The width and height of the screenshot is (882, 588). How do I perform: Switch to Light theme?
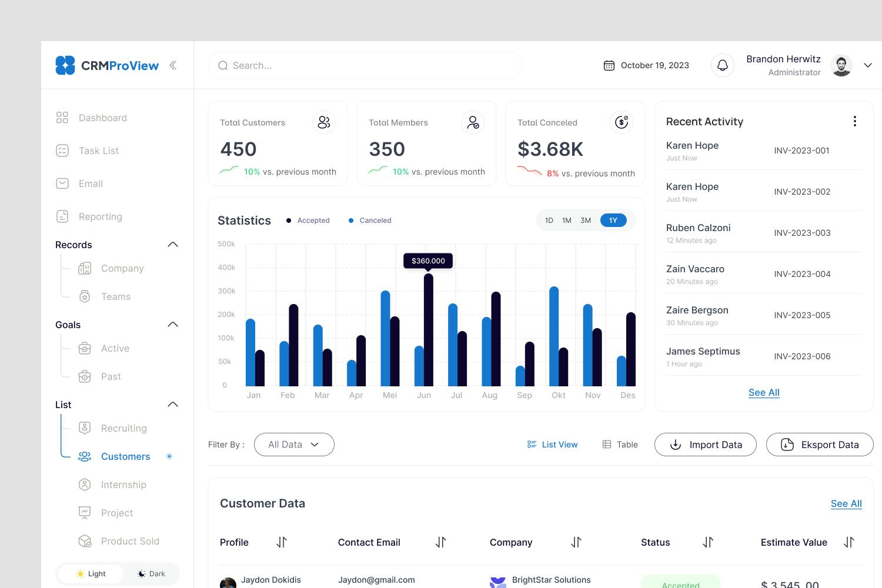[91, 574]
